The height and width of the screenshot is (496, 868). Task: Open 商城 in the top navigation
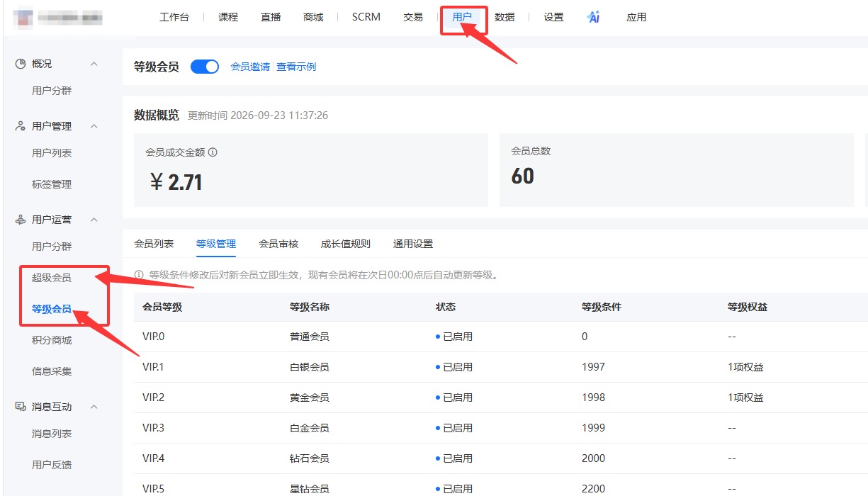pos(313,17)
